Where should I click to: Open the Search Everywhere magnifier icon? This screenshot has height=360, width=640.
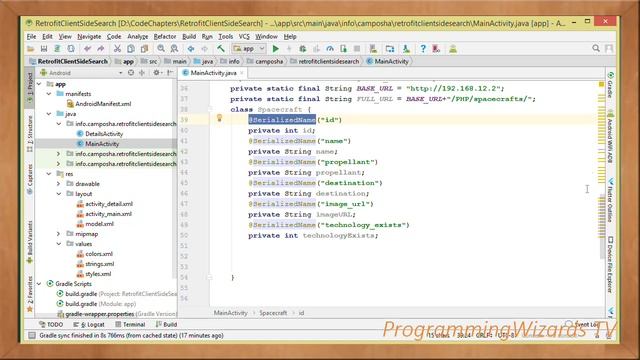tap(596, 49)
